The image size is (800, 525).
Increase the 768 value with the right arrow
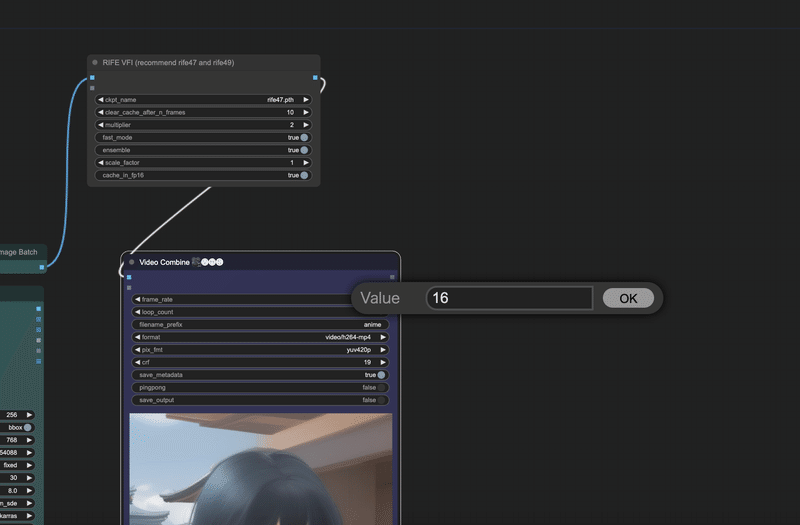click(30, 440)
